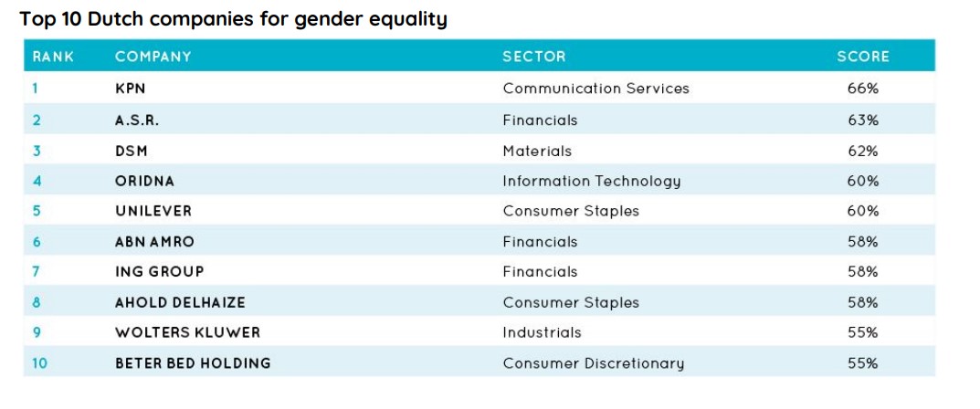This screenshot has height=409, width=980.
Task: Select BETER BED HOLDING entry
Action: 193,363
